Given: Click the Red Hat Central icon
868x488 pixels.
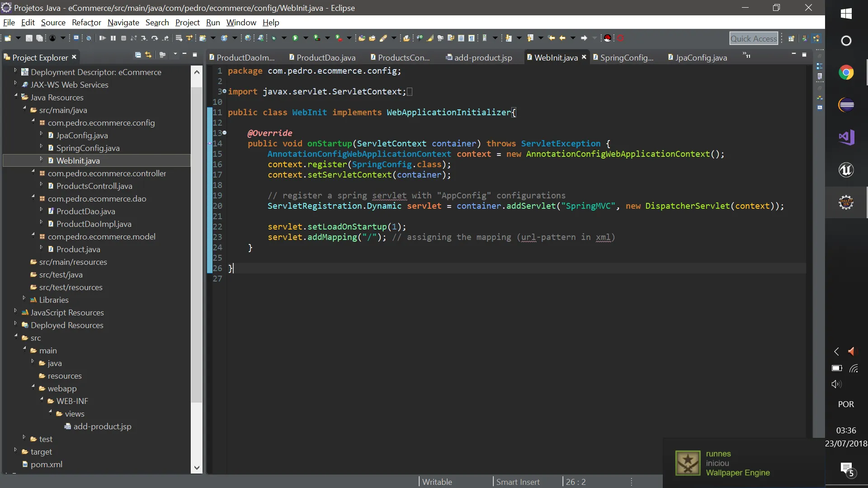Looking at the screenshot, I should 608,38.
